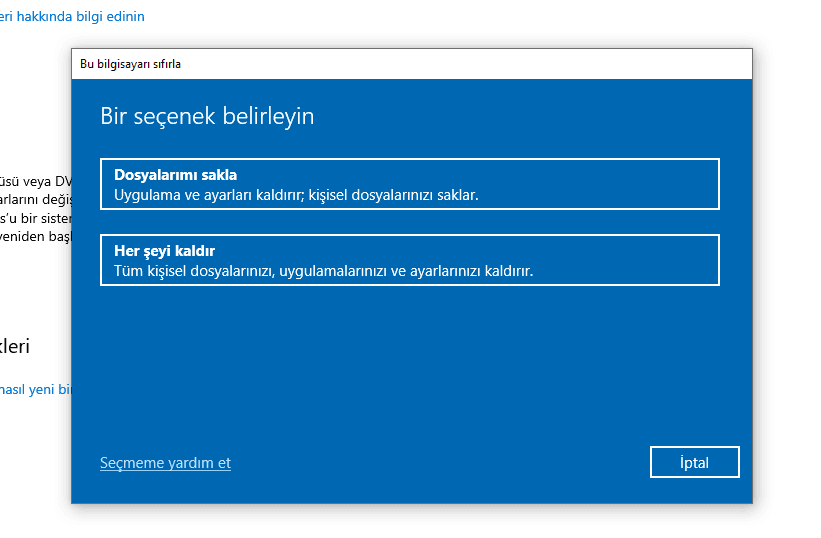The image size is (821, 538).
Task: Click the description 'Tüm kişisel dosyalarınızı' text
Action: tap(323, 271)
